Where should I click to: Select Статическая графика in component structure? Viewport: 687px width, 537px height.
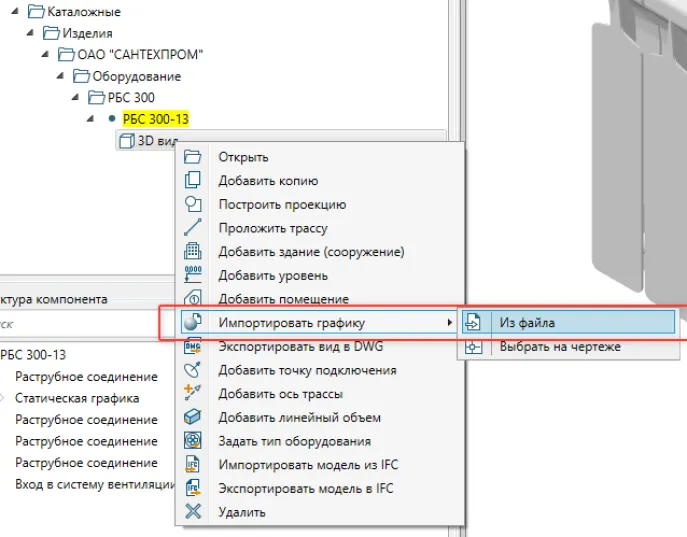(77, 398)
